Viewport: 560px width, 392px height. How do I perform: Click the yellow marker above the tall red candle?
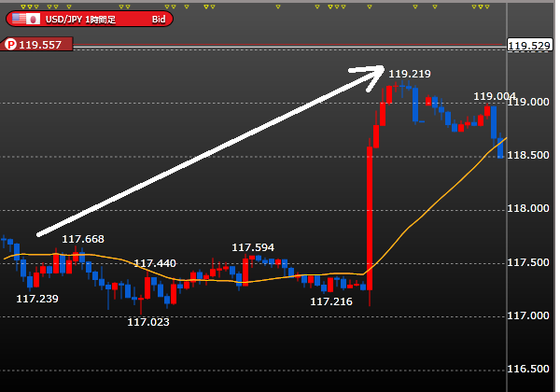tap(369, 7)
